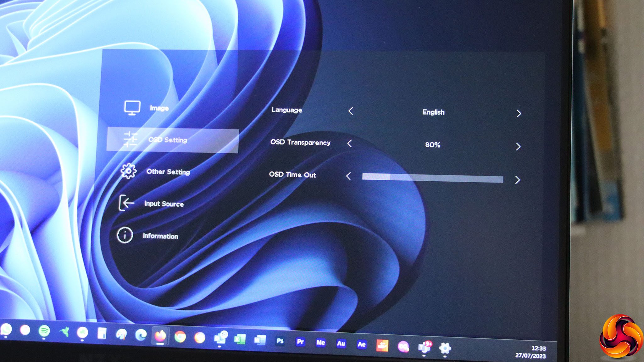Open the Image menu monitor icon
Viewport: 644px width, 362px height.
132,108
